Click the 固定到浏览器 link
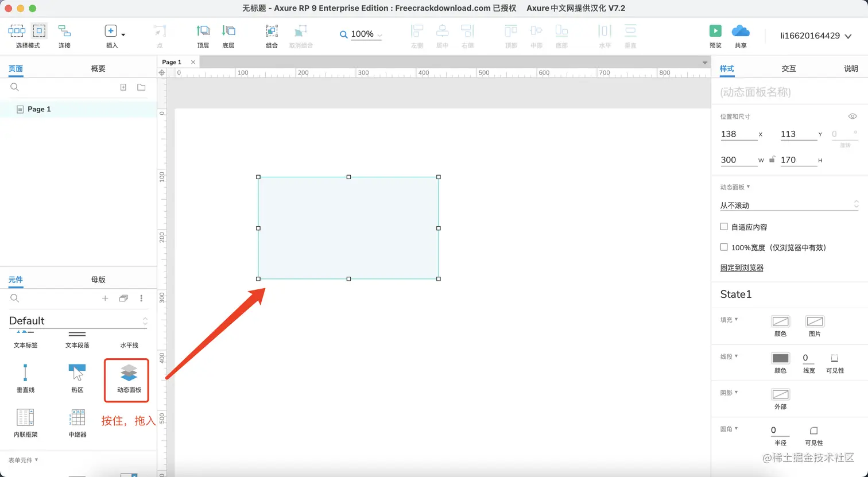This screenshot has height=477, width=868. (742, 267)
